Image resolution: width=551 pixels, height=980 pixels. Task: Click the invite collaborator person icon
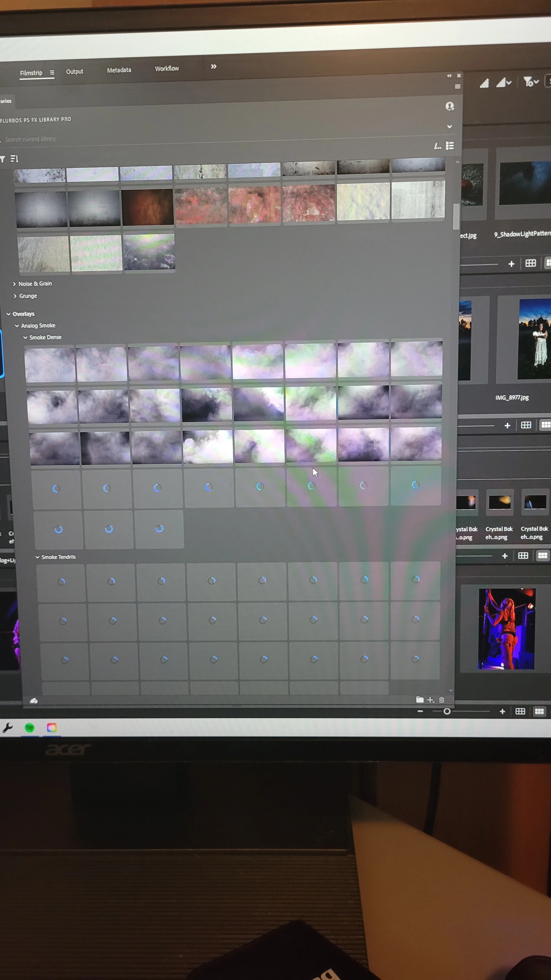(x=449, y=106)
